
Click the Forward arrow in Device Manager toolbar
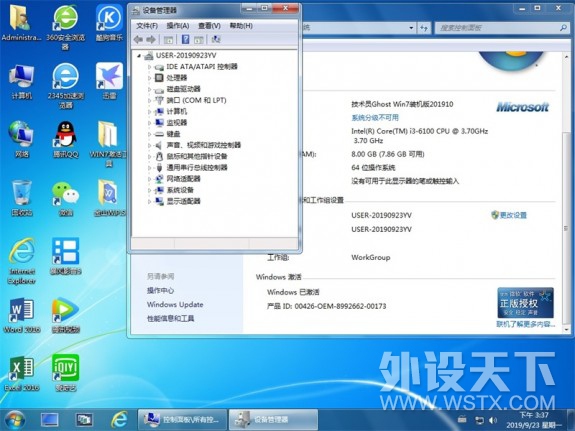(x=151, y=40)
